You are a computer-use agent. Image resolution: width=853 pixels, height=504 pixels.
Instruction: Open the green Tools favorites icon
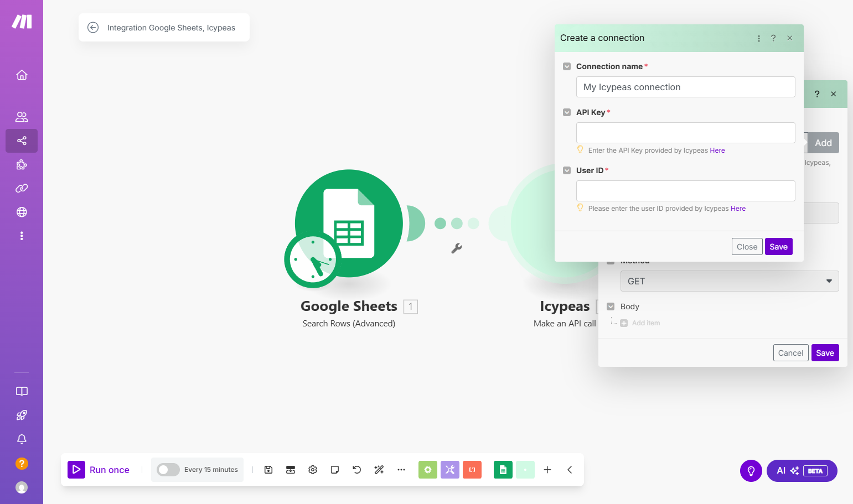click(x=428, y=470)
